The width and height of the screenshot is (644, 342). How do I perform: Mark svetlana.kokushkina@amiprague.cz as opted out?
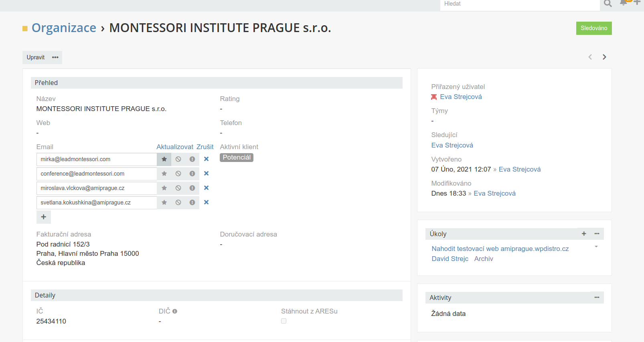pos(178,202)
